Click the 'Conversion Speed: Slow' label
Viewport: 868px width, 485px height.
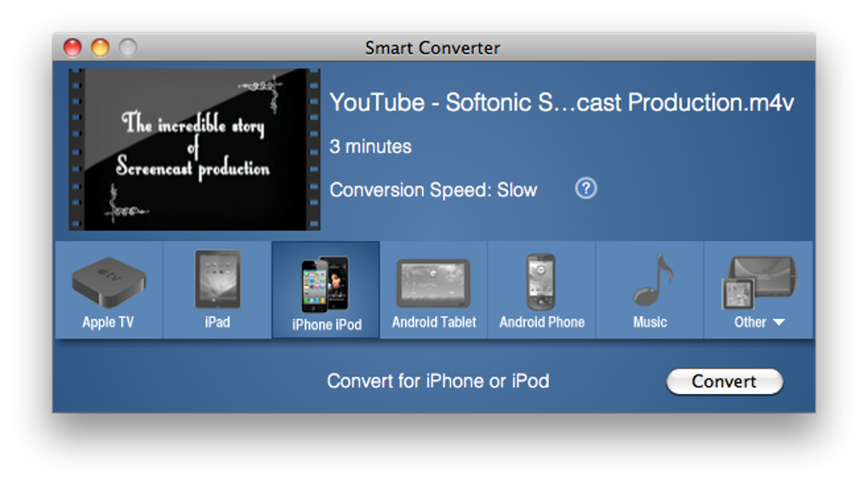433,190
